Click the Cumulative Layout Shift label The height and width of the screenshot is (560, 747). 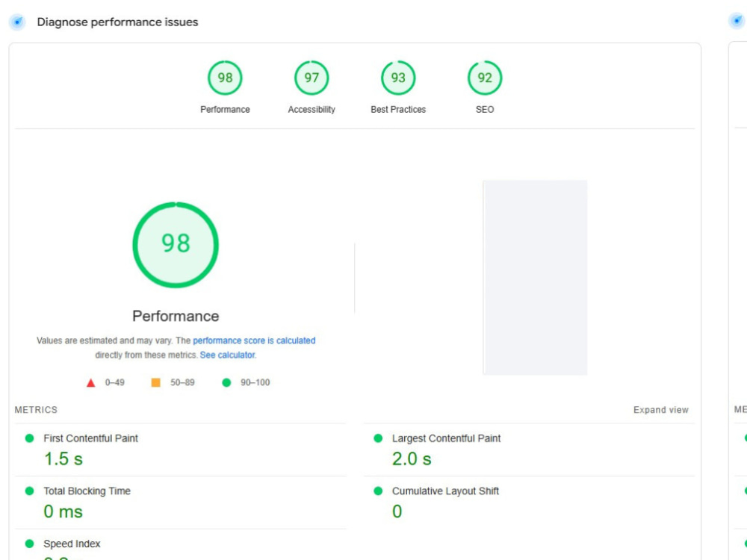[445, 491]
